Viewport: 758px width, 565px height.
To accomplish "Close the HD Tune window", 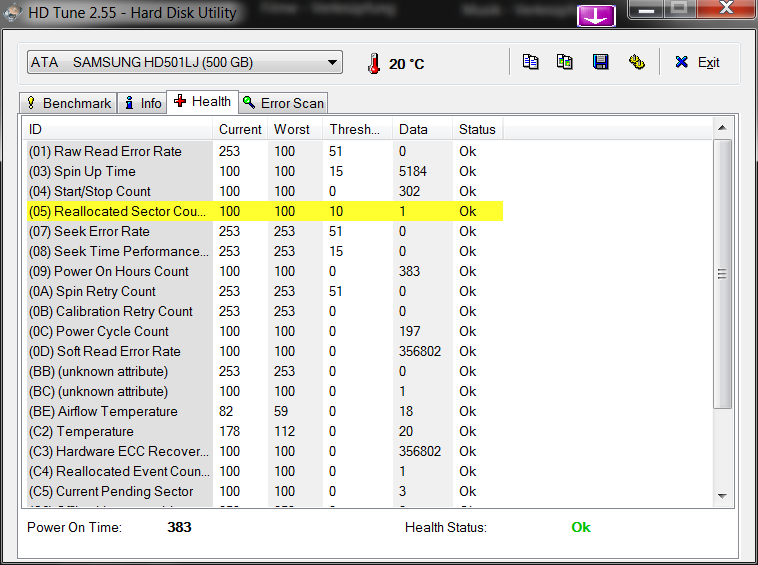I will pyautogui.click(x=726, y=9).
